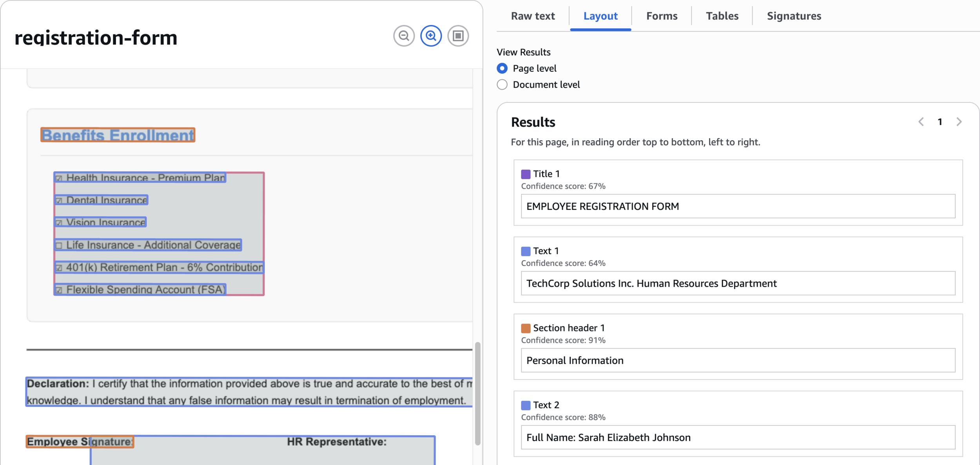The image size is (980, 465).
Task: Click the purple Title 1 color swatch
Action: tap(525, 174)
